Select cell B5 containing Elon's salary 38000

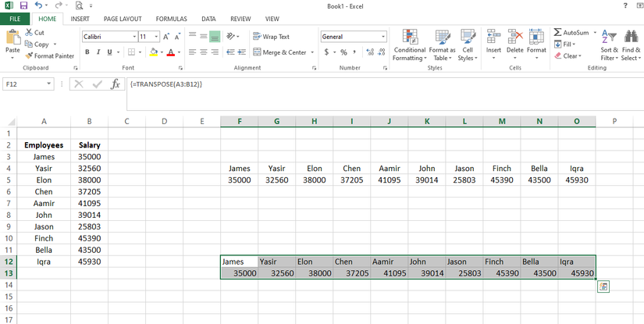89,180
